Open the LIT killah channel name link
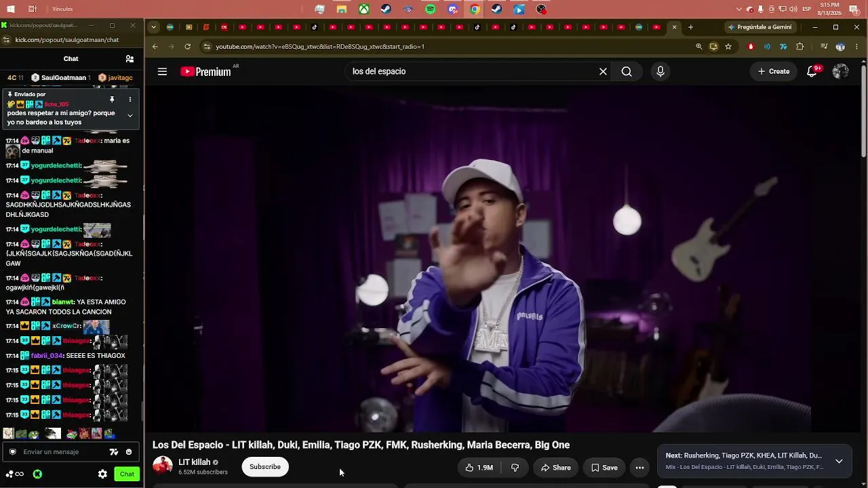Screen dimensions: 868x488 [195, 462]
